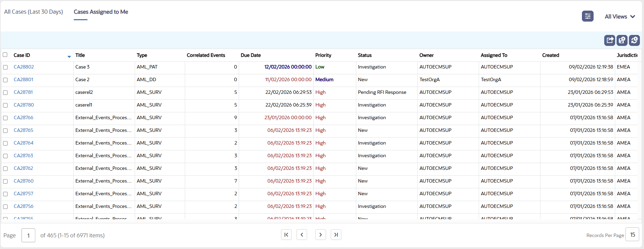The image size is (644, 249).
Task: Go to first page arrow
Action: (x=286, y=235)
